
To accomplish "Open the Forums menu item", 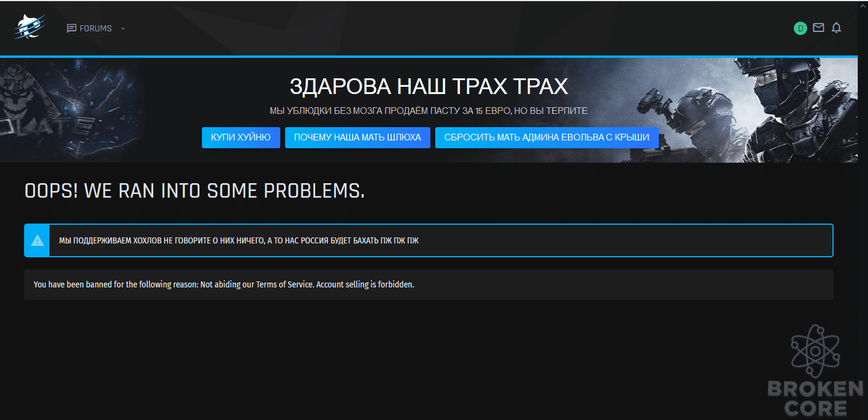I will pos(89,28).
